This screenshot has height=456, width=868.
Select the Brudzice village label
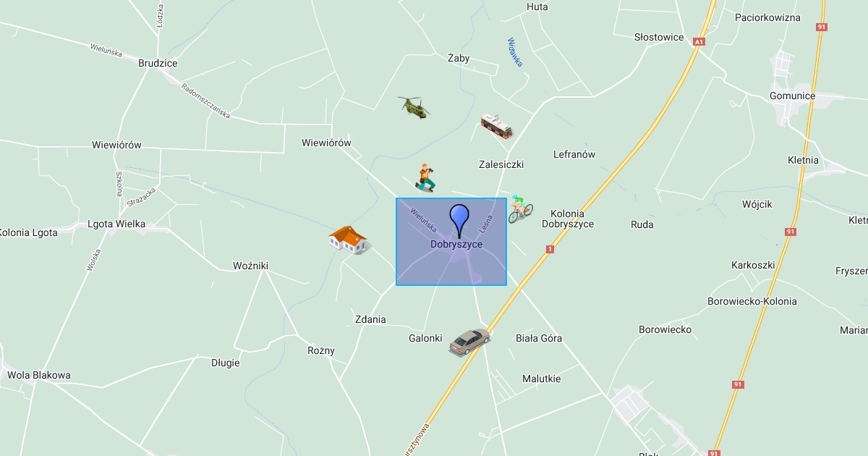pyautogui.click(x=158, y=63)
